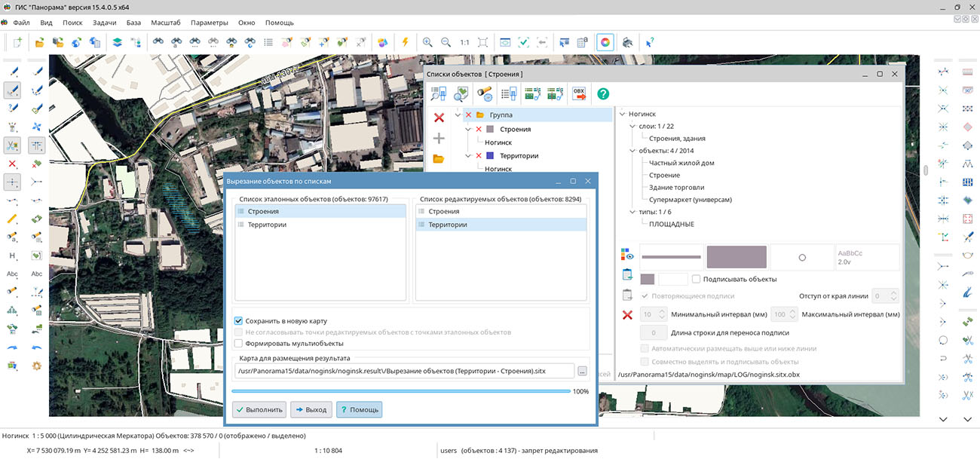Click the red X delete icon beside group tree

(439, 117)
